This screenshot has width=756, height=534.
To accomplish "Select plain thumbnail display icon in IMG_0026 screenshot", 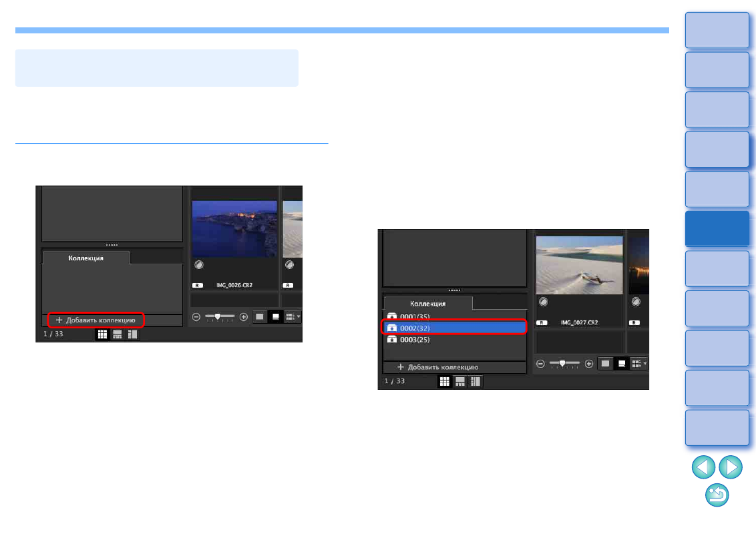I will pyautogui.click(x=259, y=316).
